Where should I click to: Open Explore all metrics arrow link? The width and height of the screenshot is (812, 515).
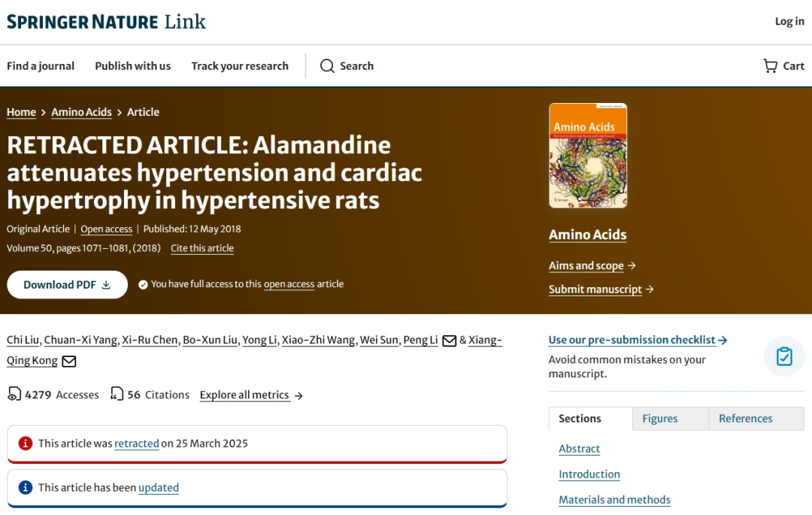click(251, 395)
